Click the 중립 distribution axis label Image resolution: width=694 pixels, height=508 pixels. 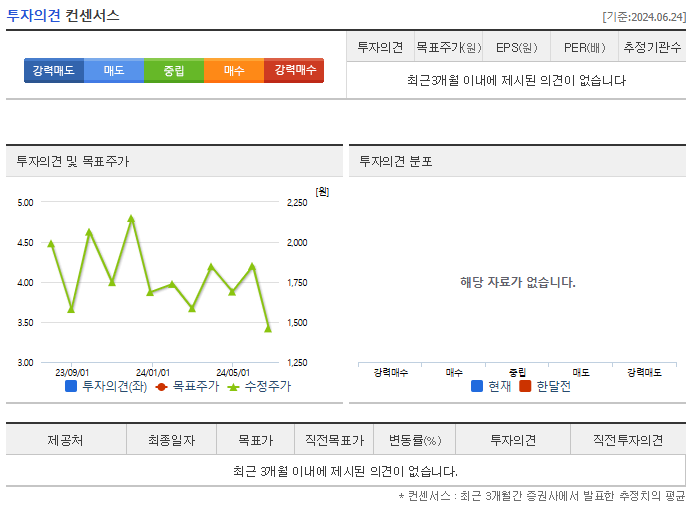517,372
